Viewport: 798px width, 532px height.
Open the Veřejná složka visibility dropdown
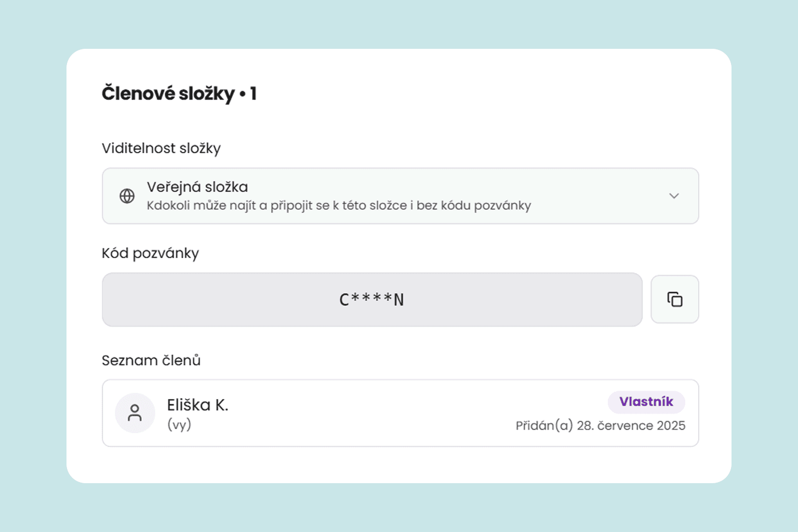tap(400, 196)
